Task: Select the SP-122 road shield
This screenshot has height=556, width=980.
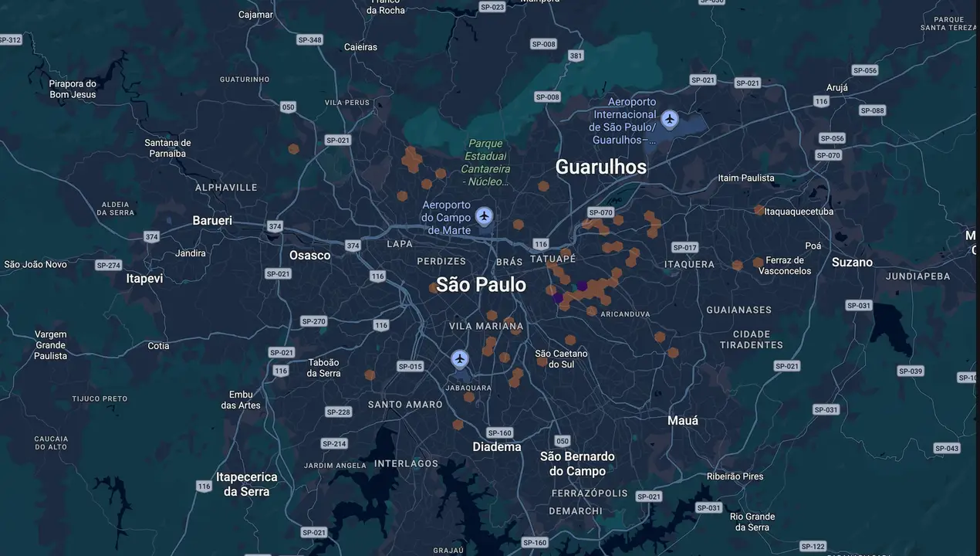Action: point(813,546)
